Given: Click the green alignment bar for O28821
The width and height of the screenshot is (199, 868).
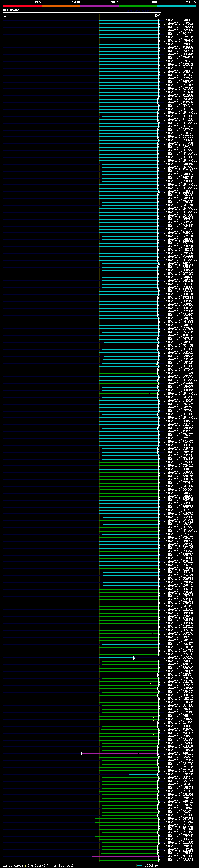Looking at the screenshot, I should [129, 860].
